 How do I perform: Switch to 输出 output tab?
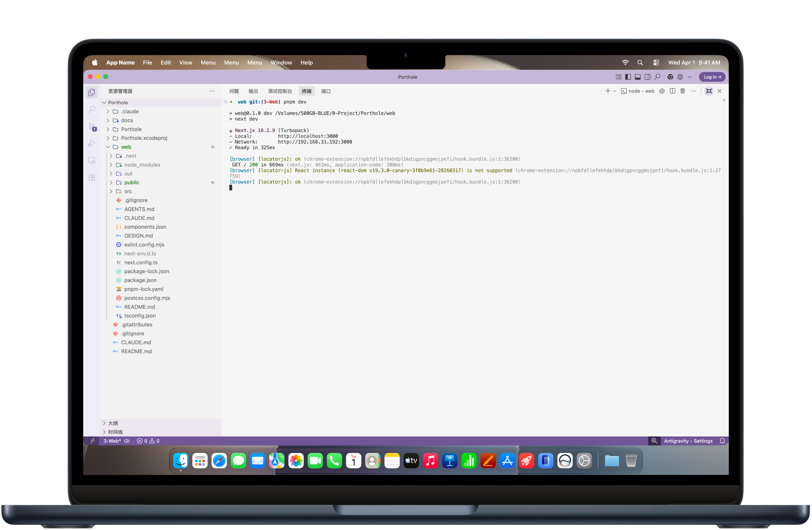[x=253, y=91]
